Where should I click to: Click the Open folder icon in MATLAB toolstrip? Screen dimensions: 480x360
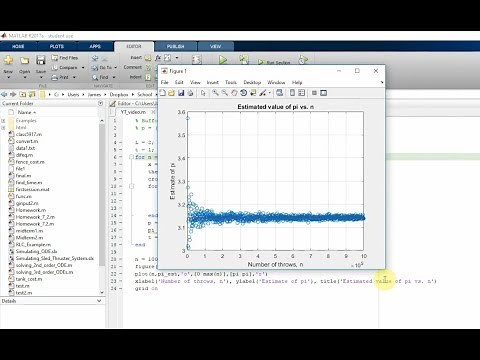tap(24, 60)
